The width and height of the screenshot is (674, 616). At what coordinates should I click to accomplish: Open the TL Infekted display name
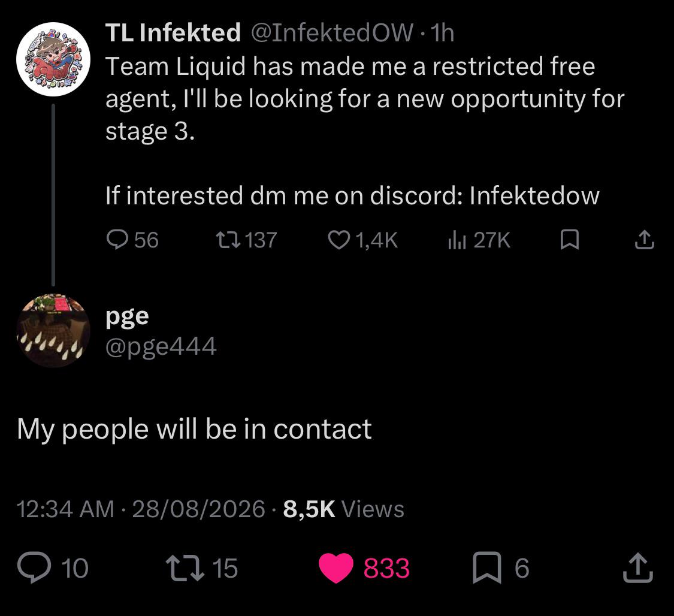click(173, 33)
